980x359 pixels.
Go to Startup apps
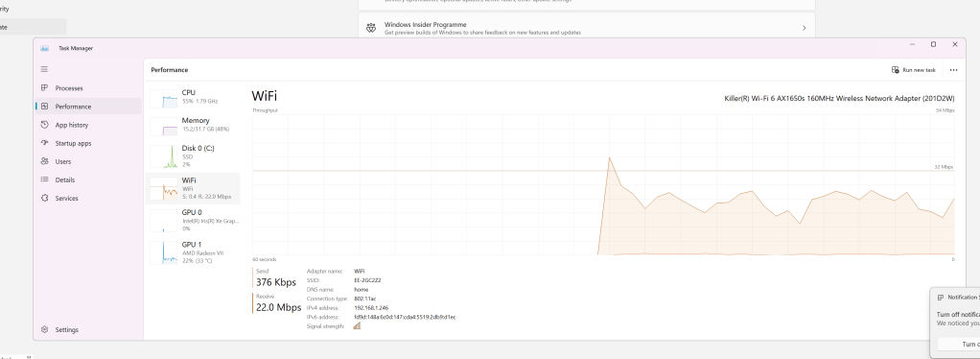(88, 143)
